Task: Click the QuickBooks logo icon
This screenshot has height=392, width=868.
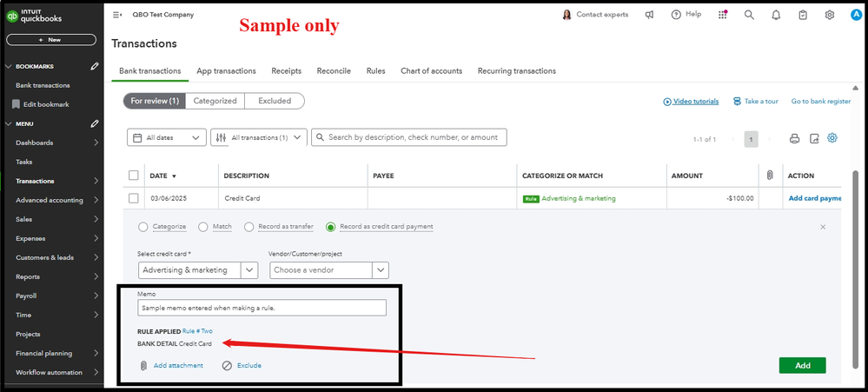Action: (x=12, y=17)
